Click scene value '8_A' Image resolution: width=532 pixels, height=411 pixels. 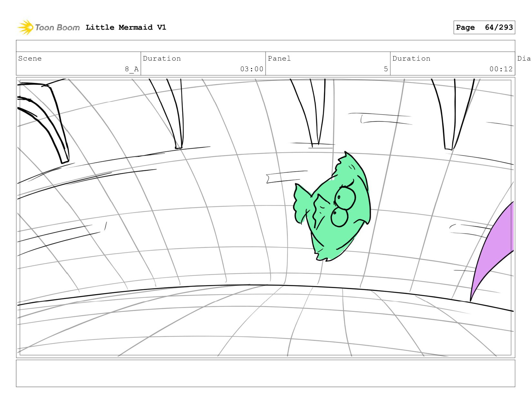point(132,69)
